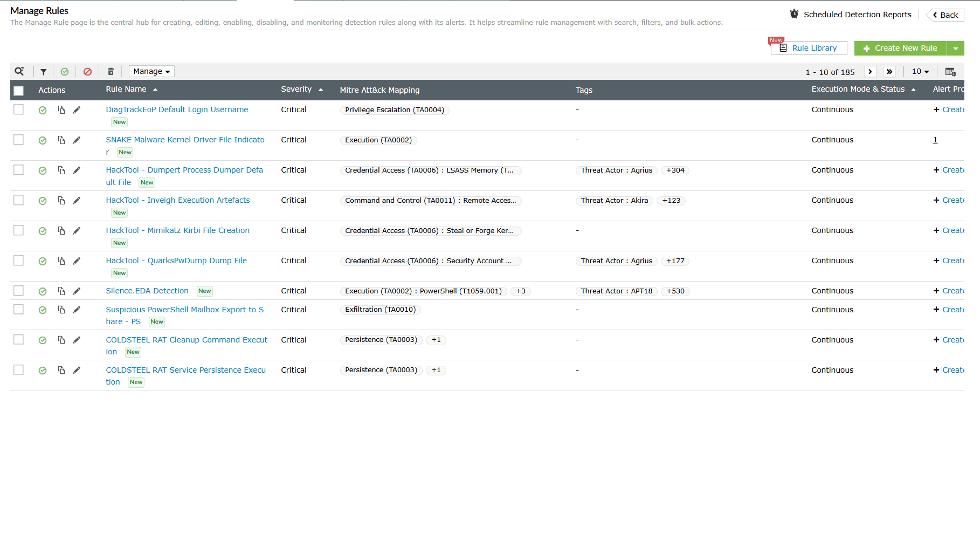Click the red disable icon in the toolbar
Image resolution: width=980 pixels, height=548 pixels.
[88, 71]
